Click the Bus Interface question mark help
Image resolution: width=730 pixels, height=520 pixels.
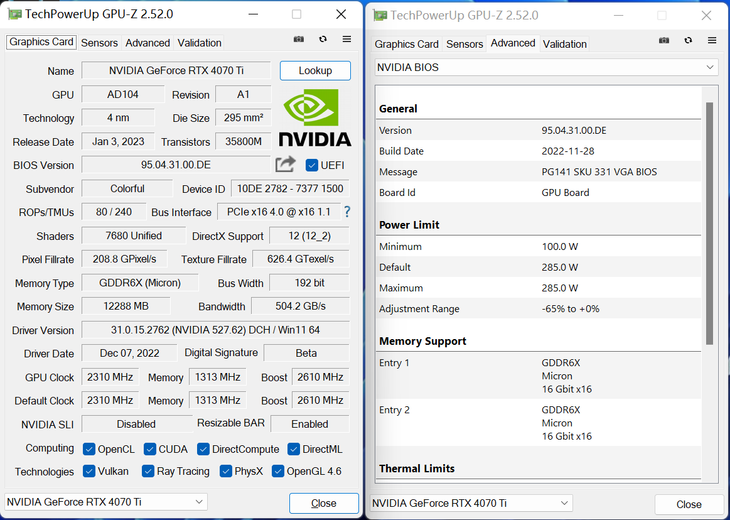[x=347, y=212]
